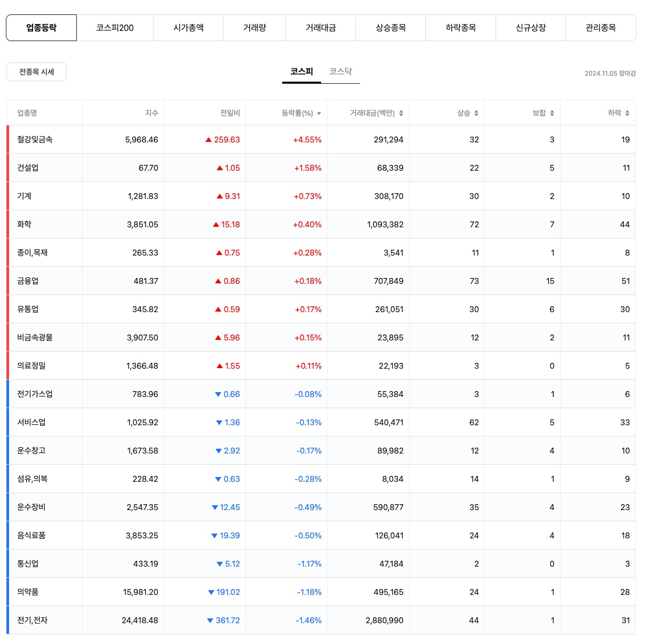Click the +4.55% change rate
Viewport: 646px width, 644px height.
pyautogui.click(x=307, y=140)
